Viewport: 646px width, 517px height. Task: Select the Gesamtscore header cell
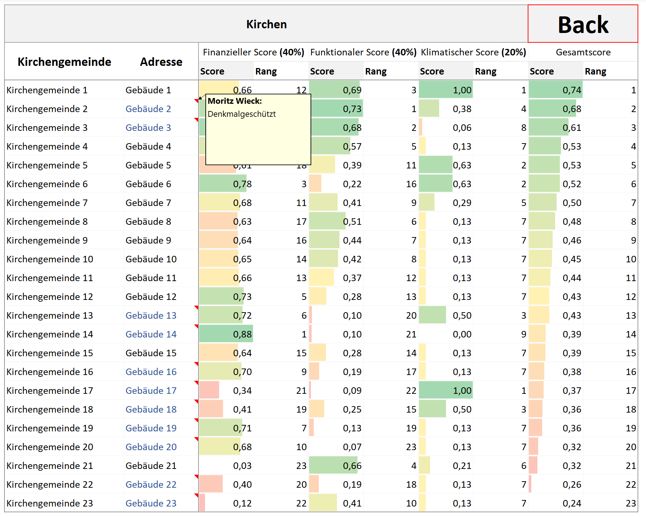pos(583,52)
